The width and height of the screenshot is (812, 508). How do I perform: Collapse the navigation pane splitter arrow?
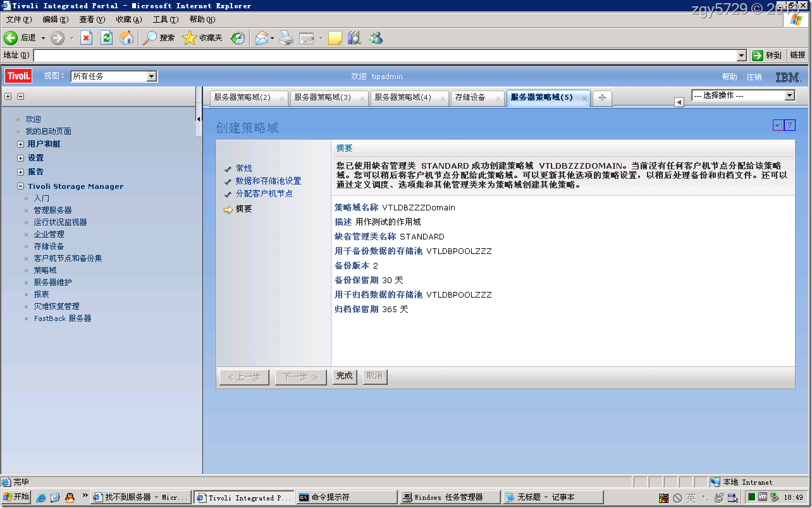pyautogui.click(x=199, y=119)
